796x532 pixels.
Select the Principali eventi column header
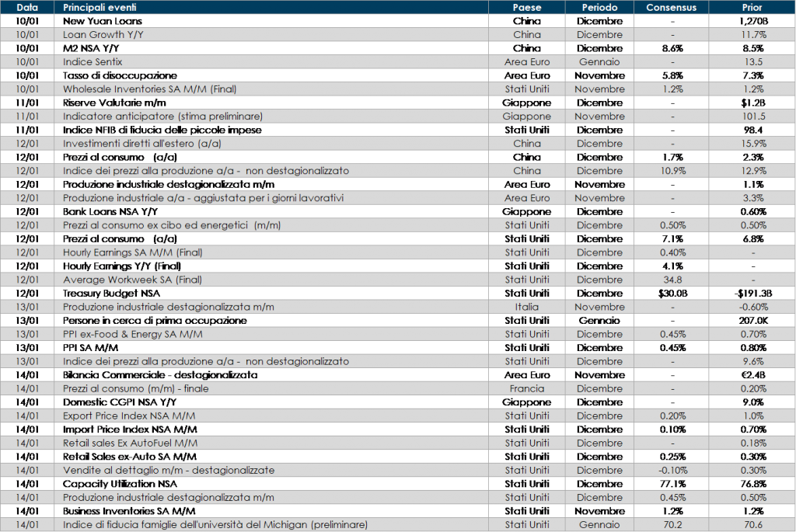(101, 7)
